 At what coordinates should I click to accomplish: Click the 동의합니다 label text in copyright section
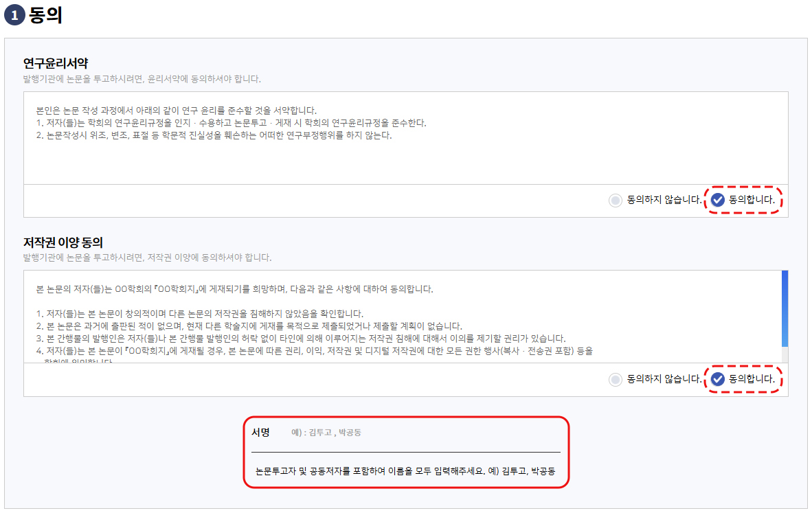pos(752,379)
